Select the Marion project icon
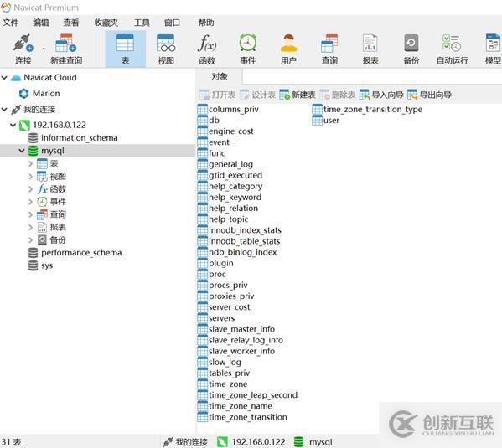The width and height of the screenshot is (502, 448). pos(24,94)
